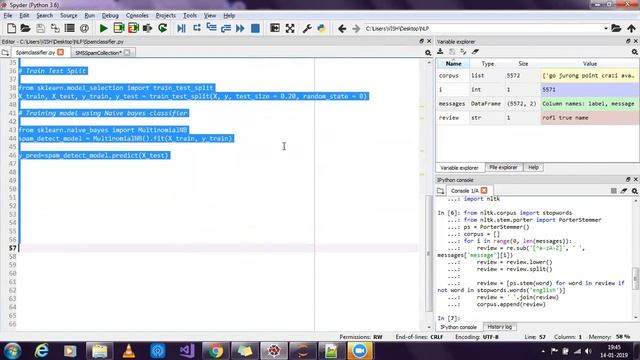640x360 pixels.
Task: Re-run the last script with the green refresh icon
Action: [162, 28]
